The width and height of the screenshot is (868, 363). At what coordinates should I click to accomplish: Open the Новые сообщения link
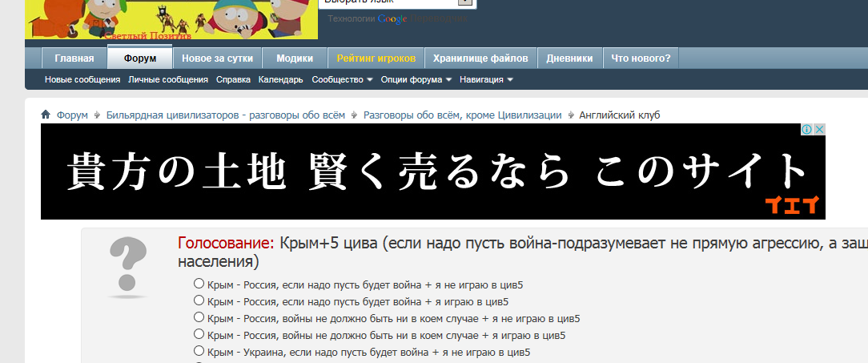click(82, 80)
